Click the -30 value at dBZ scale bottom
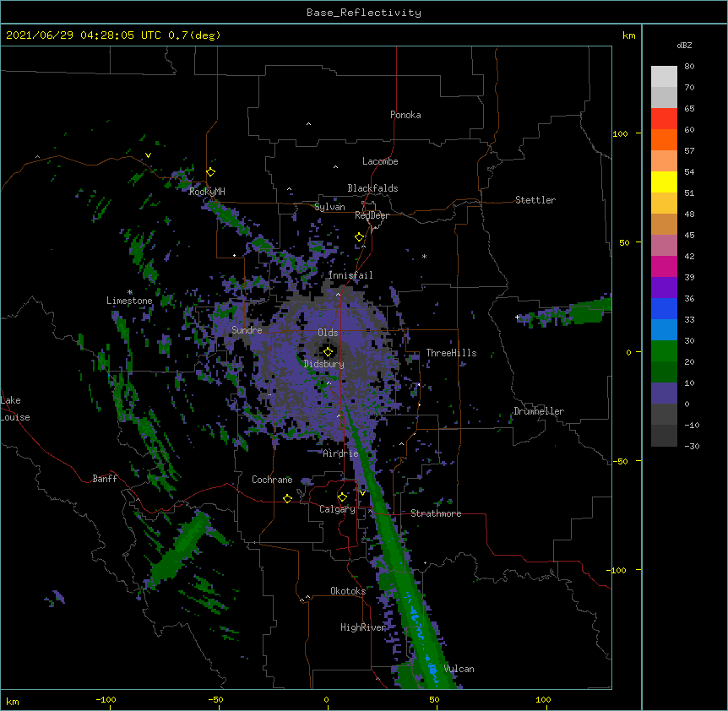728x711 pixels. (692, 446)
